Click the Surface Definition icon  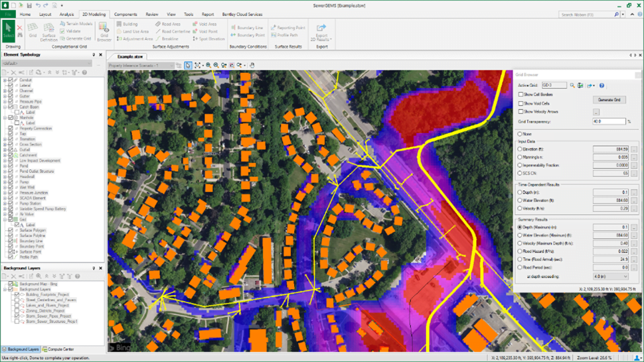tap(48, 31)
